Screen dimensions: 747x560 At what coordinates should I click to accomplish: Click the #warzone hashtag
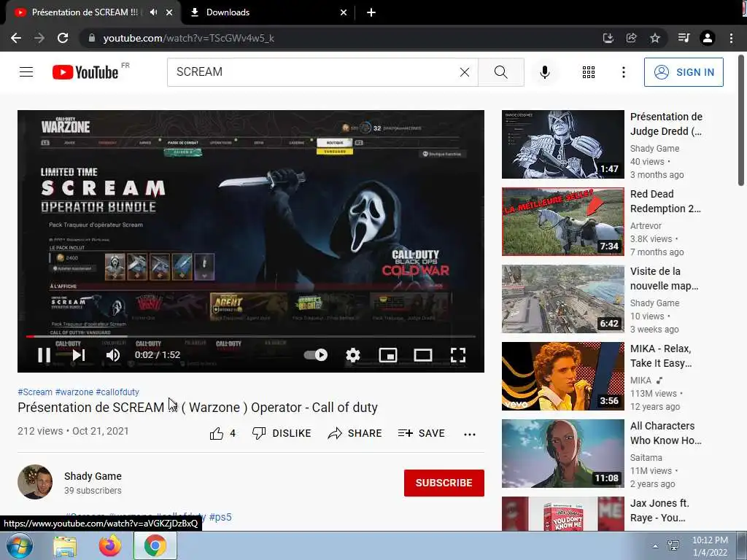pyautogui.click(x=74, y=392)
